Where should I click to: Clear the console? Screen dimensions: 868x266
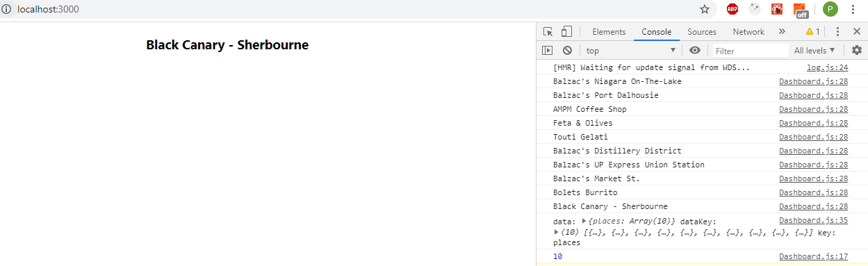567,50
